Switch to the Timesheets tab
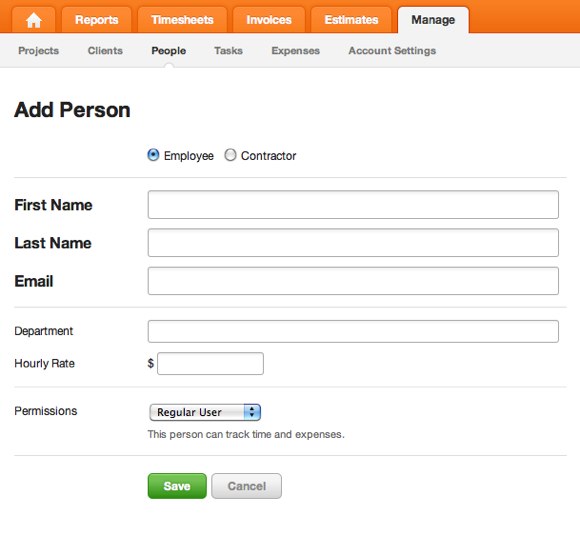This screenshot has height=536, width=580. 182,20
